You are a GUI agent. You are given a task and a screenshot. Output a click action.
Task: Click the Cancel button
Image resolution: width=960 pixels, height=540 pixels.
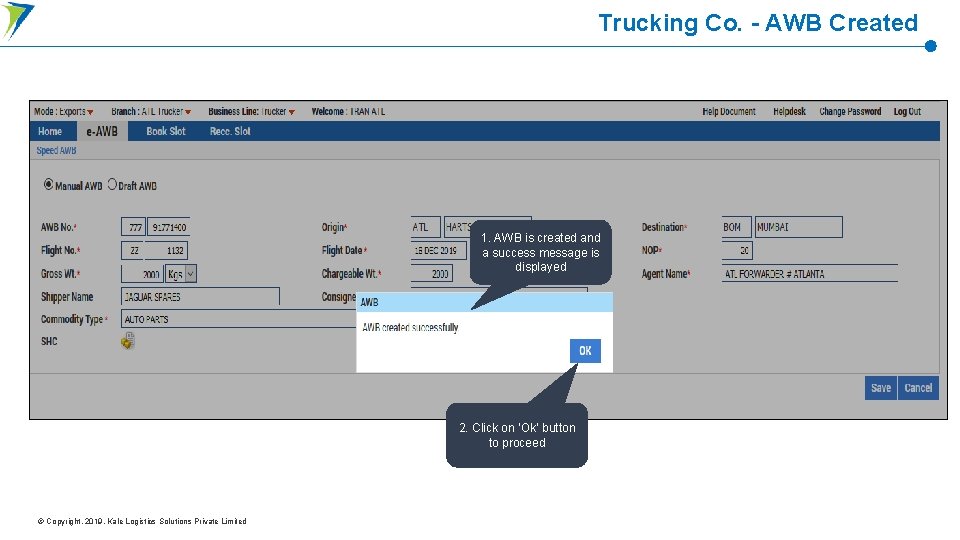(x=918, y=388)
